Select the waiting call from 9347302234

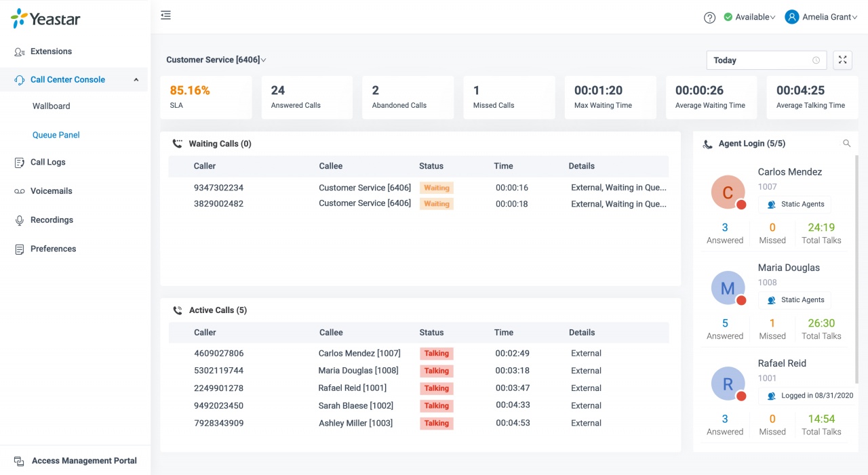pyautogui.click(x=218, y=188)
